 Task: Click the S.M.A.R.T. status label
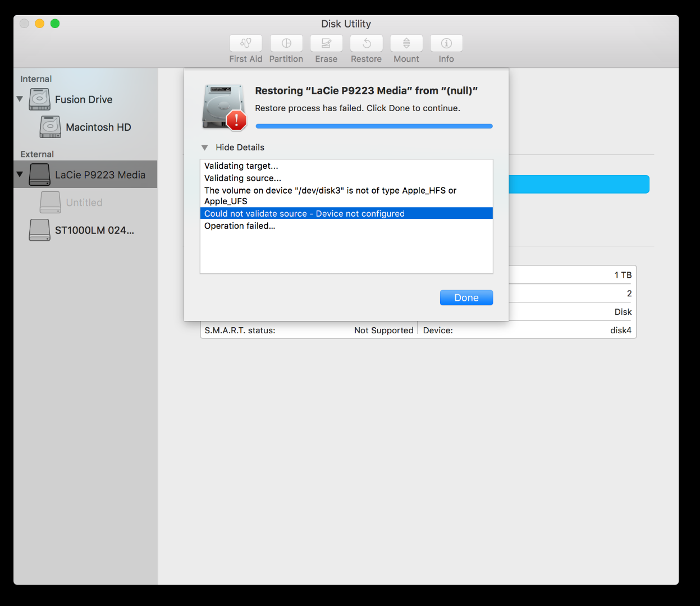(x=240, y=330)
